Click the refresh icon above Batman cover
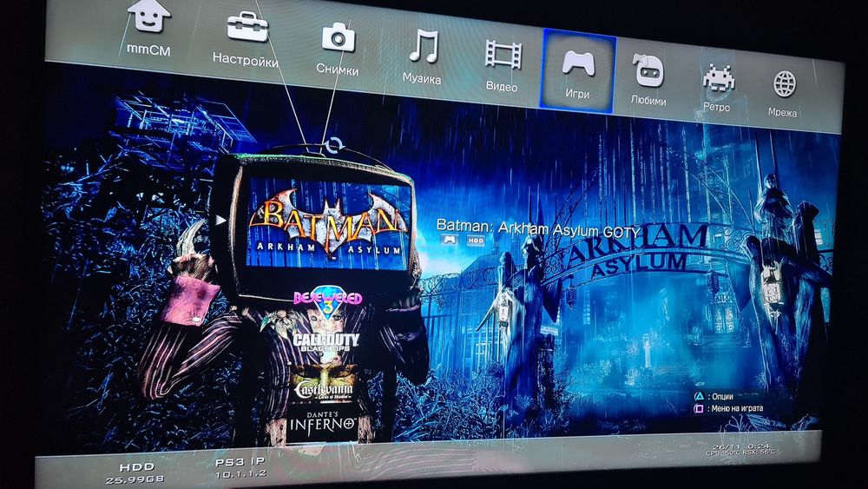Screen dimensions: 868x489 pos(333,145)
